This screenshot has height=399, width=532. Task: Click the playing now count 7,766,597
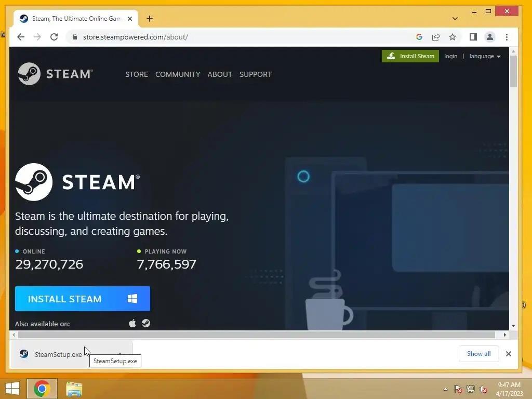tap(167, 264)
